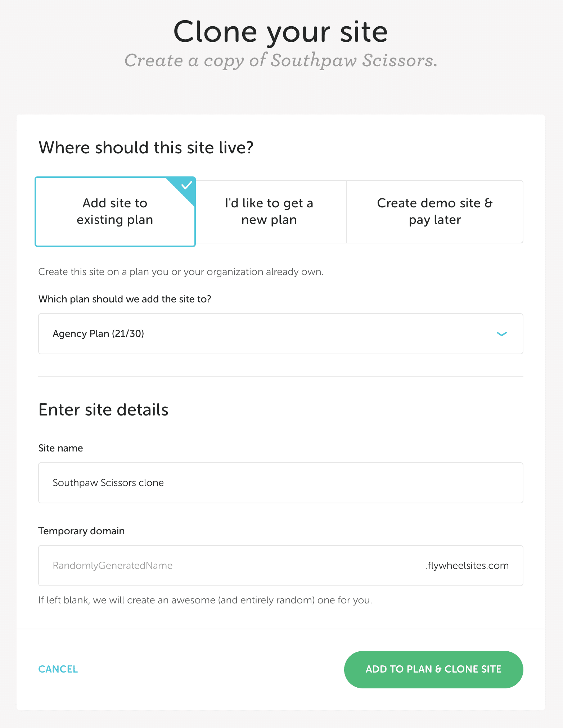Click the "Temporary domain" field label
This screenshot has width=563, height=728.
(81, 531)
